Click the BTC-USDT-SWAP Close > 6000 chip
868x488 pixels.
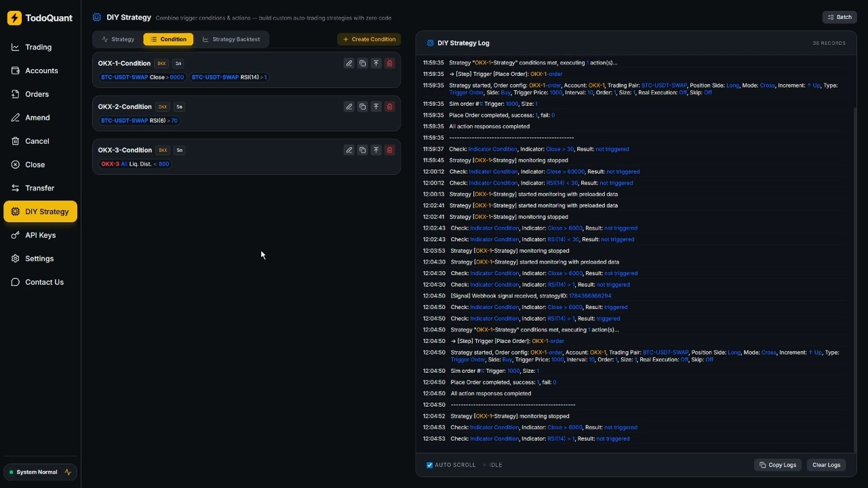coord(142,77)
